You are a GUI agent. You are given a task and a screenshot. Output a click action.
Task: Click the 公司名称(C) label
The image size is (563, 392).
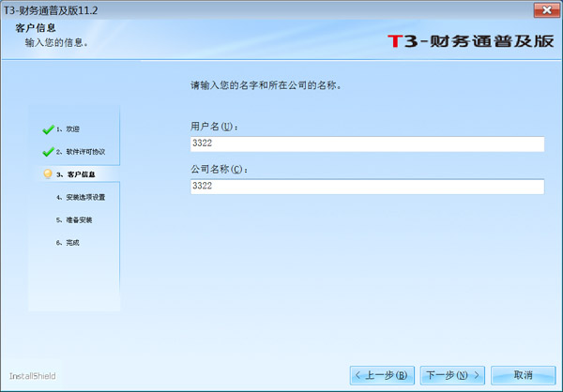tap(219, 169)
